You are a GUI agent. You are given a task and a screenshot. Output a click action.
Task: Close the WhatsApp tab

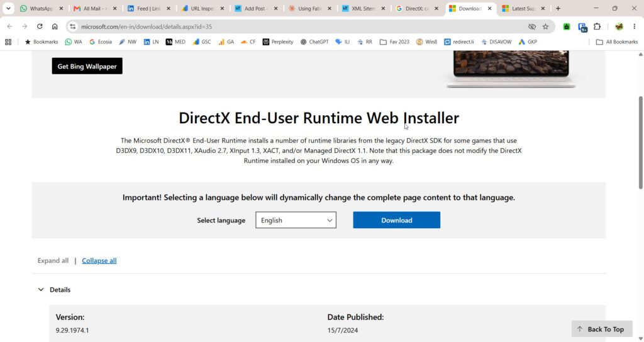(61, 8)
